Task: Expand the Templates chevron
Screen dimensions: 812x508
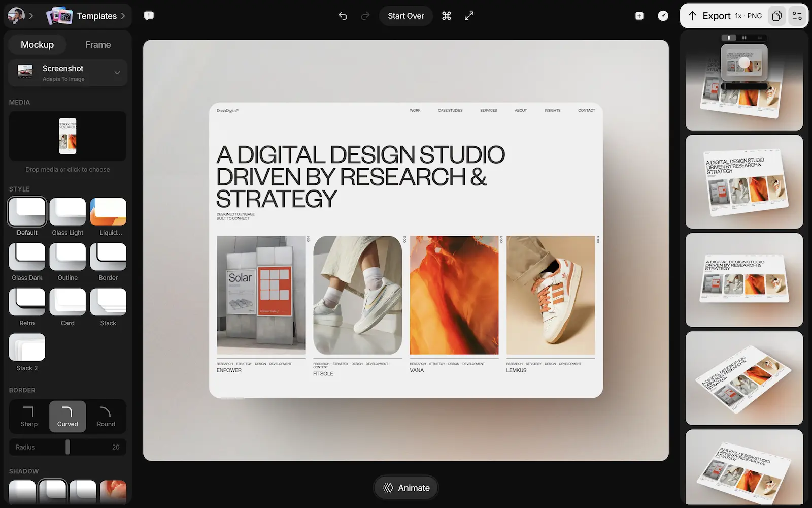Action: (123, 16)
